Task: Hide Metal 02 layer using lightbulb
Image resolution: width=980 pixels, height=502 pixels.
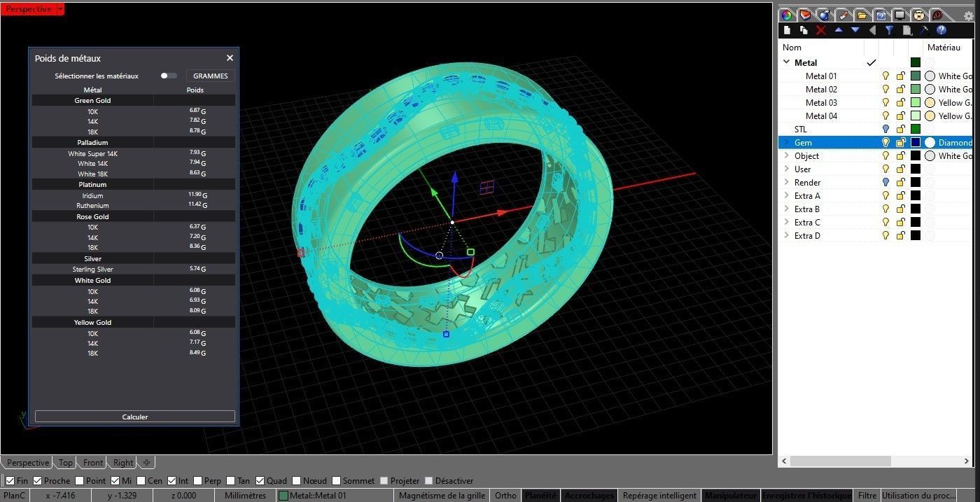Action: (x=885, y=89)
